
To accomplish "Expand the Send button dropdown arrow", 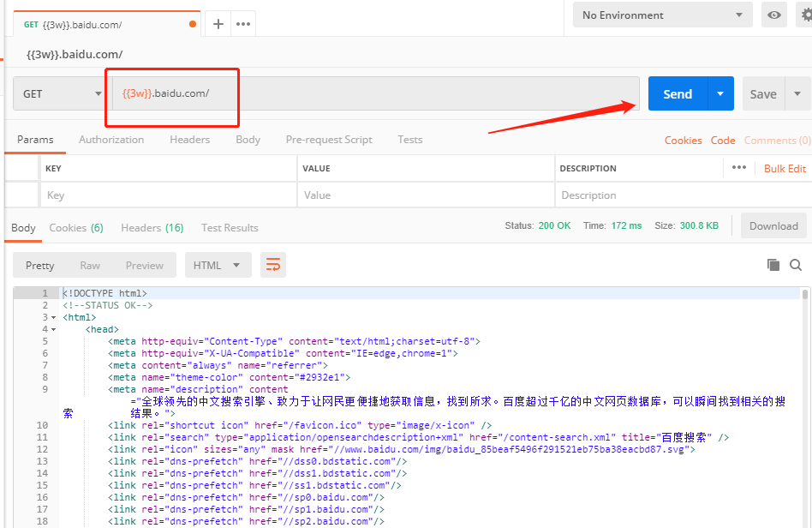I will click(x=720, y=93).
